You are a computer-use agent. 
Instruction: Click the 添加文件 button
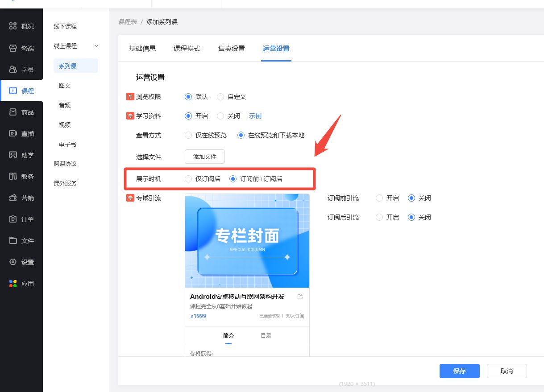point(204,157)
